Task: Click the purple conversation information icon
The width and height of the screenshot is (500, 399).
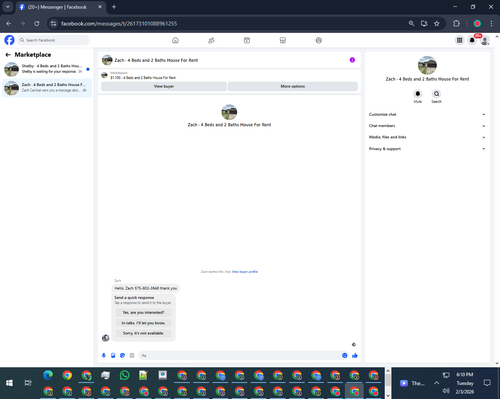Action: (x=352, y=60)
